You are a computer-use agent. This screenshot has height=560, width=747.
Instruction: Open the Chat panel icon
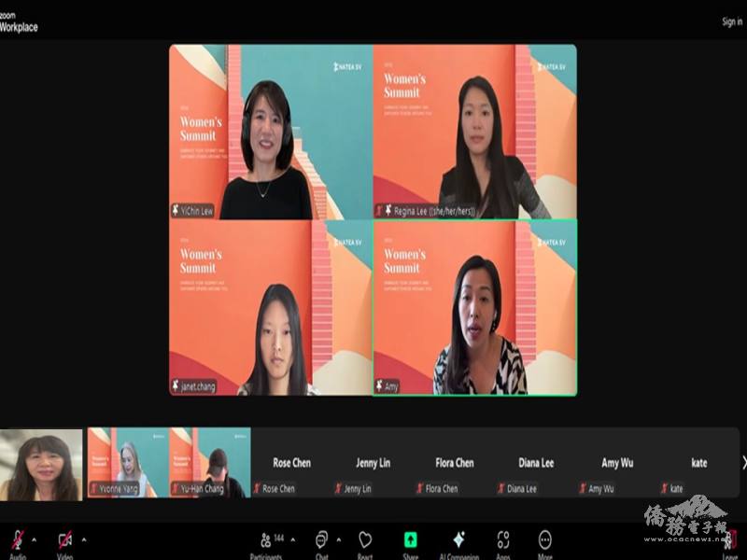point(319,539)
